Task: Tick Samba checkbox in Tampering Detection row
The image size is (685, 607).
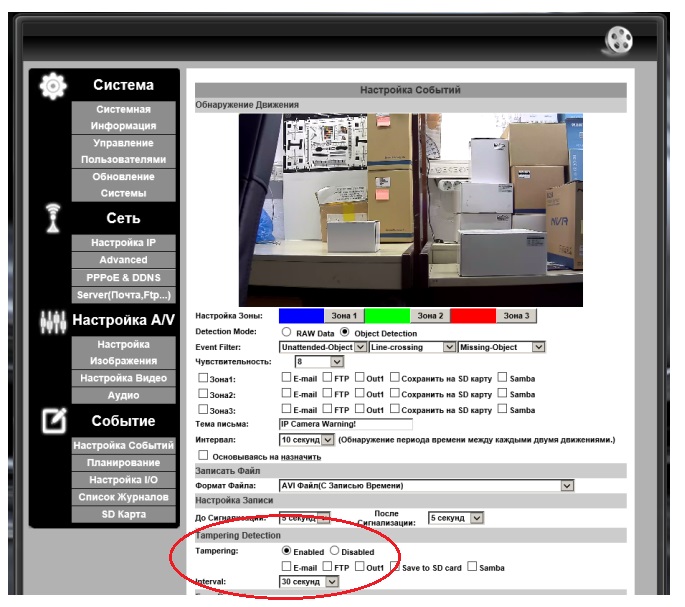Action: (x=472, y=566)
